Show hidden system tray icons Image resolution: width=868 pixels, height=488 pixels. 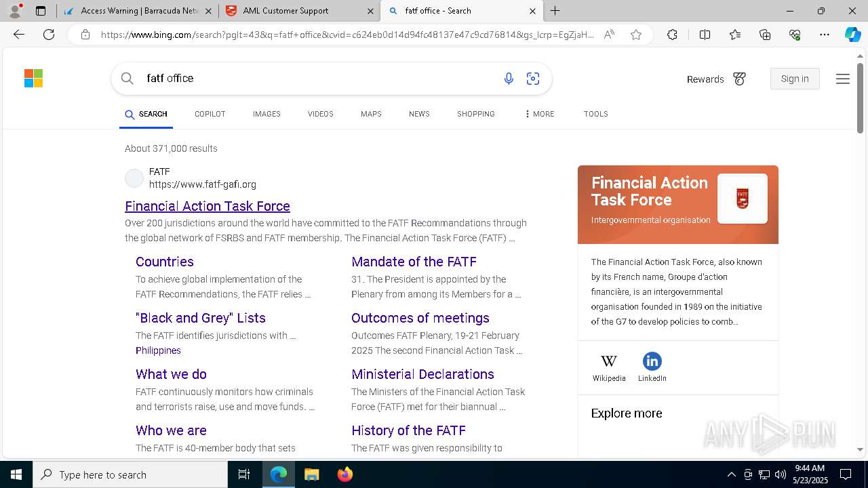pyautogui.click(x=731, y=474)
